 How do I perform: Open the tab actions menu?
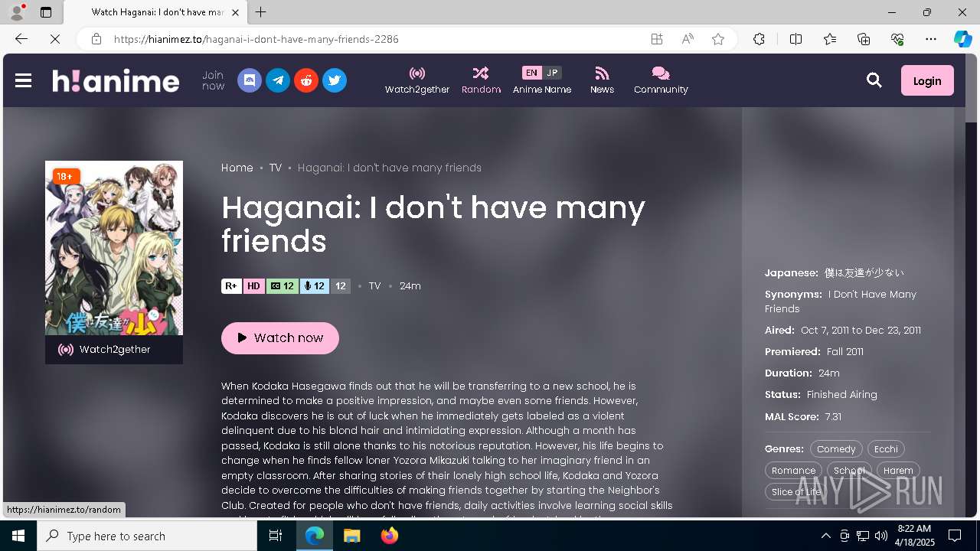(x=46, y=12)
